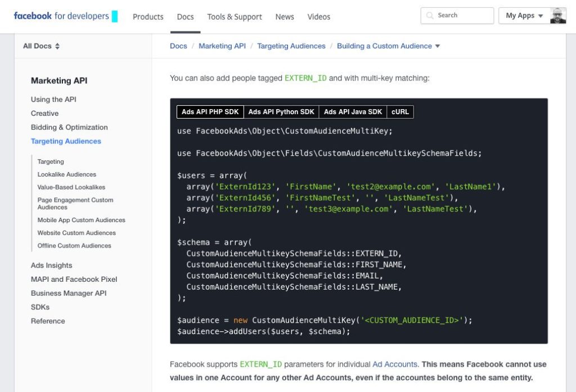Open the user profile avatar
The width and height of the screenshot is (576, 392).
click(558, 15)
